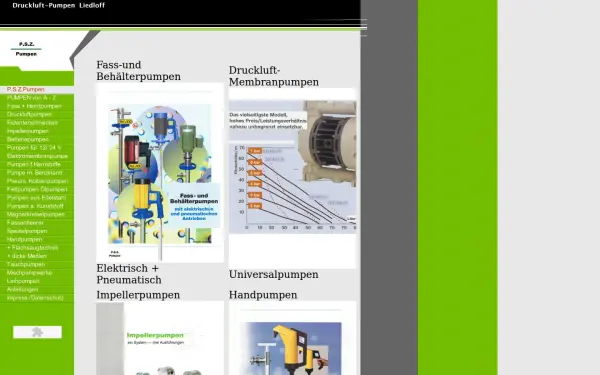Select Pumpen aus Edelstahl
The image size is (600, 375).
(x=37, y=198)
